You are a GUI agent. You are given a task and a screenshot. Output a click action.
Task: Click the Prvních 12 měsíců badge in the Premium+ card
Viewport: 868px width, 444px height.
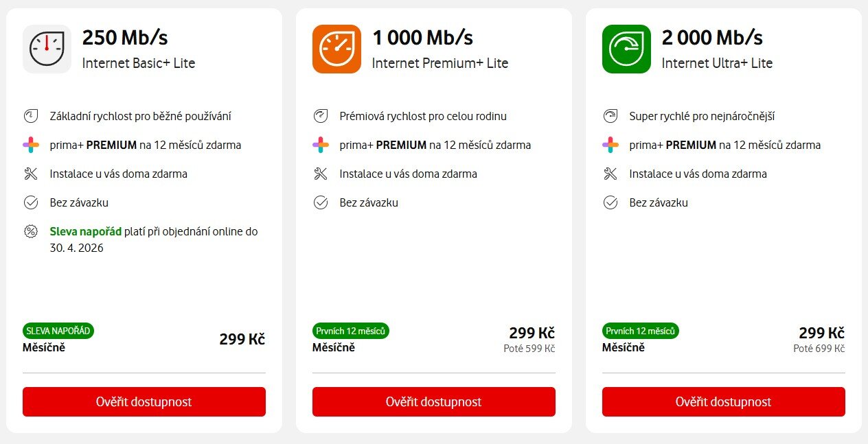tap(351, 331)
